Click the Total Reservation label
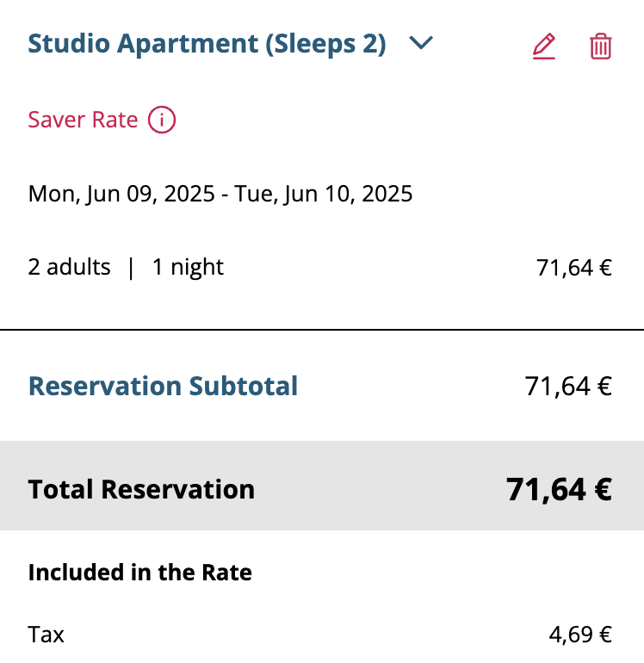This screenshot has width=644, height=663. click(x=141, y=490)
